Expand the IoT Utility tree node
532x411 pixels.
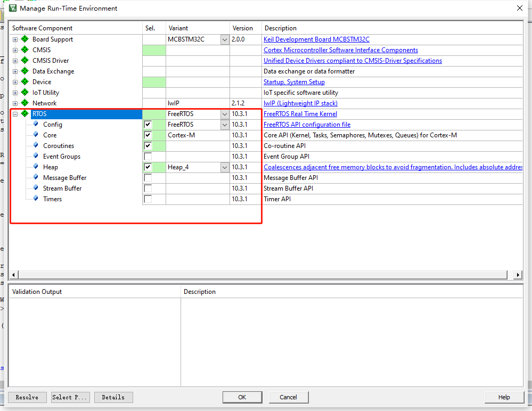coord(15,93)
